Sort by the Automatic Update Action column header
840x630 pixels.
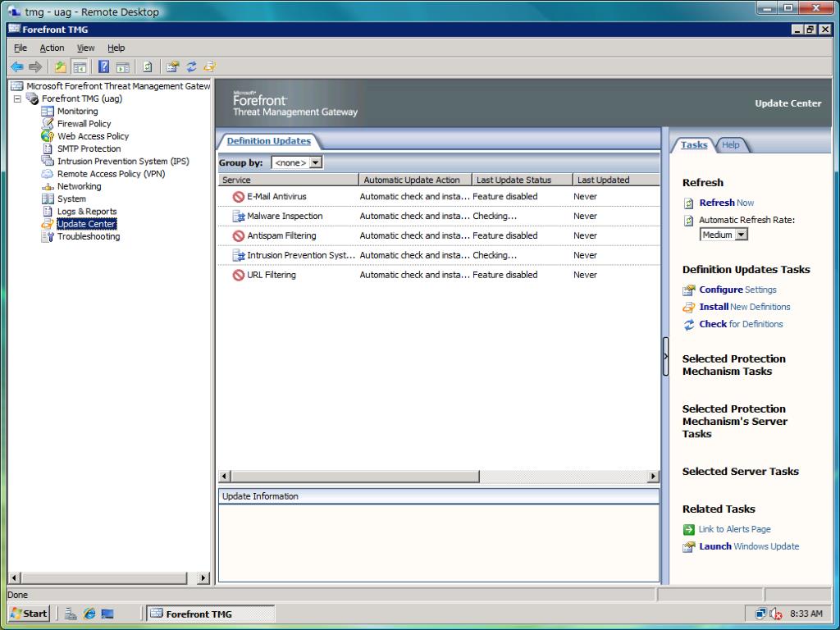415,180
